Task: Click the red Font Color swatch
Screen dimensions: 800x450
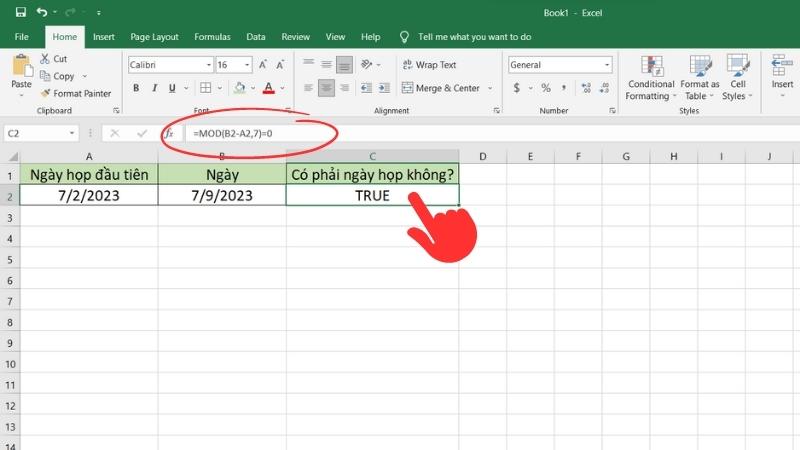Action: (267, 88)
